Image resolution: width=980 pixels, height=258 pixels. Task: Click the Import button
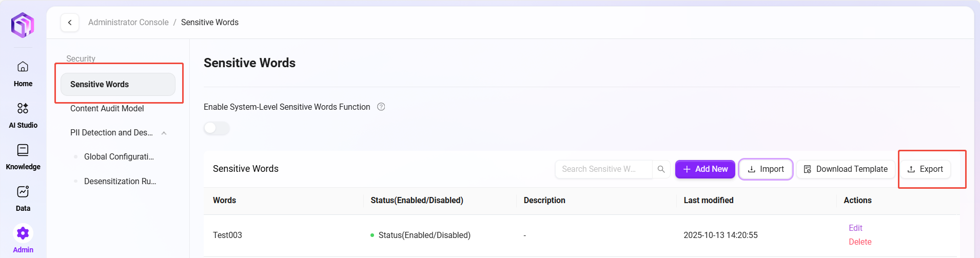(x=766, y=169)
